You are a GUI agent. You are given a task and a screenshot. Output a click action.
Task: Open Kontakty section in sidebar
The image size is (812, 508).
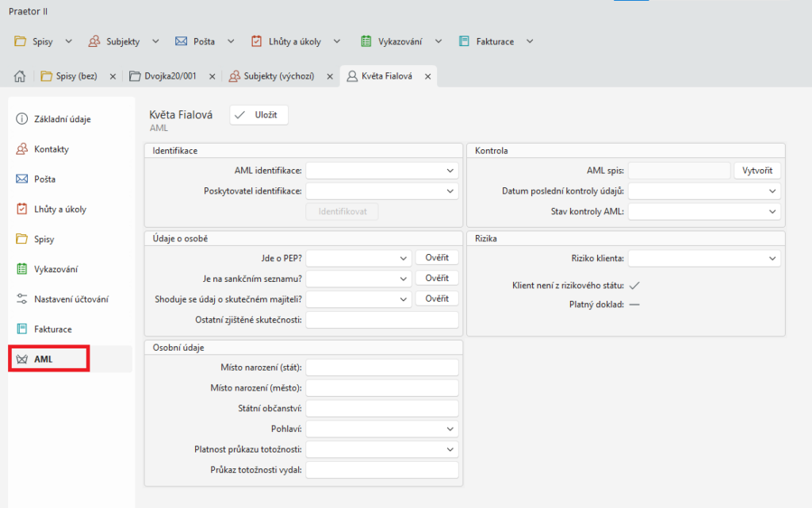[52, 149]
